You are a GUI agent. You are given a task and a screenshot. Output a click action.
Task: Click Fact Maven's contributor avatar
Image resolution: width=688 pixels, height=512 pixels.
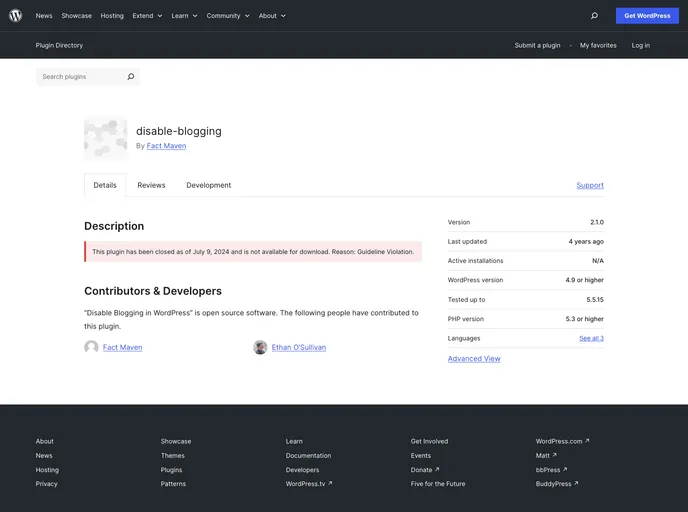tap(91, 347)
